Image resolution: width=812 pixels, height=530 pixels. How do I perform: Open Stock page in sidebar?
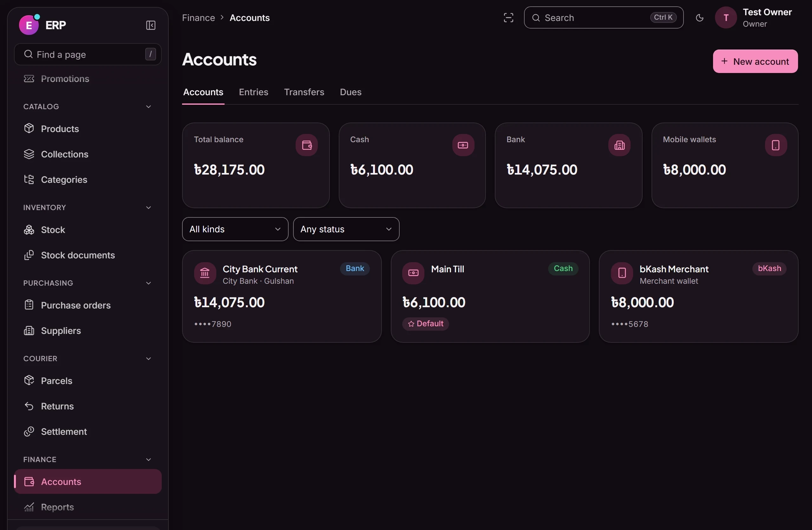(x=88, y=230)
